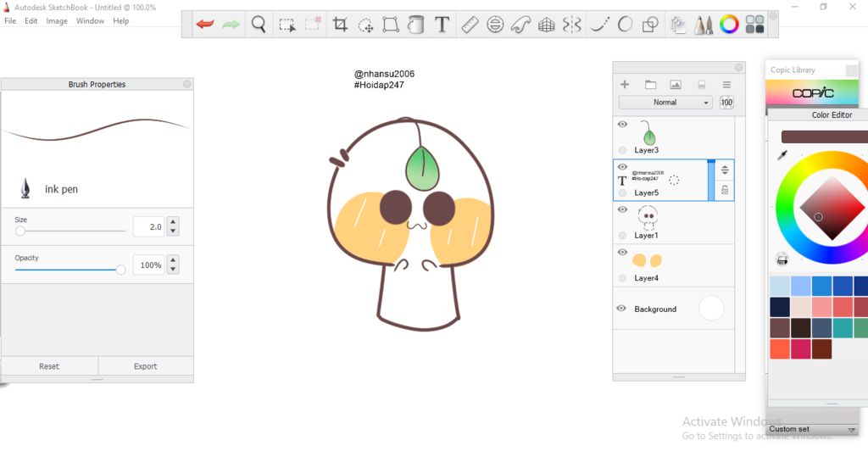Click the greyed-out Deselect icon
Image resolution: width=868 pixels, height=457 pixels.
pos(314,24)
